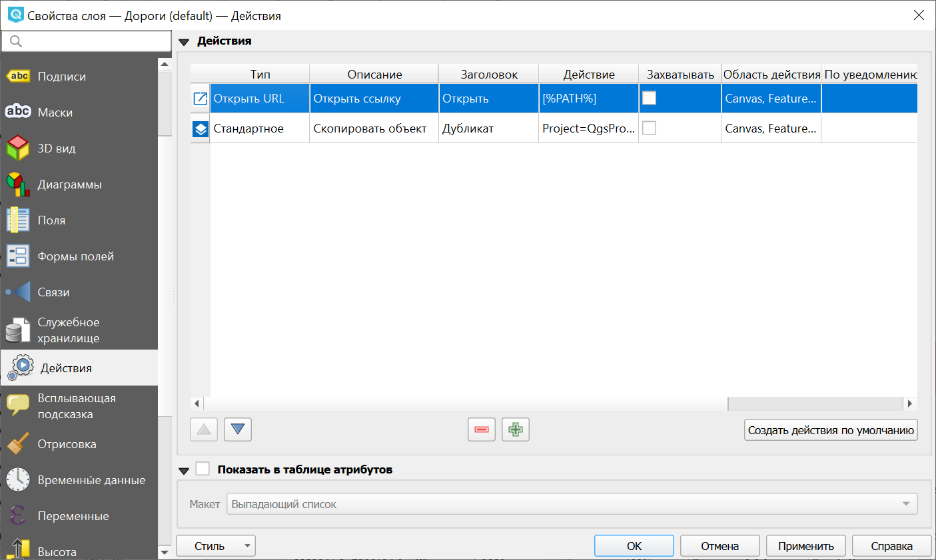936x560 pixels.
Task: Click the green plus add action icon
Action: (515, 429)
